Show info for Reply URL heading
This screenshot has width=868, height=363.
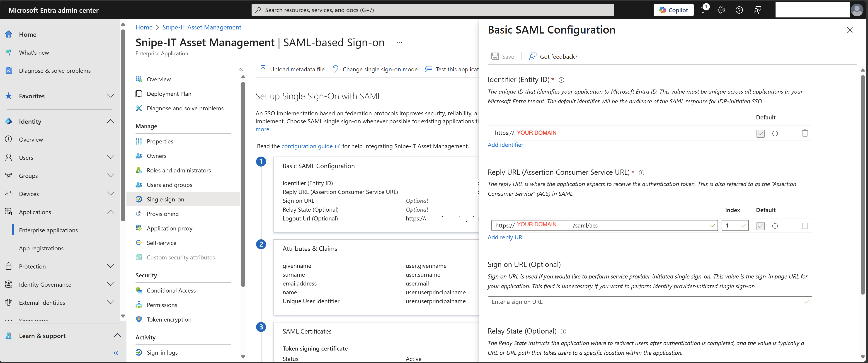(642, 173)
